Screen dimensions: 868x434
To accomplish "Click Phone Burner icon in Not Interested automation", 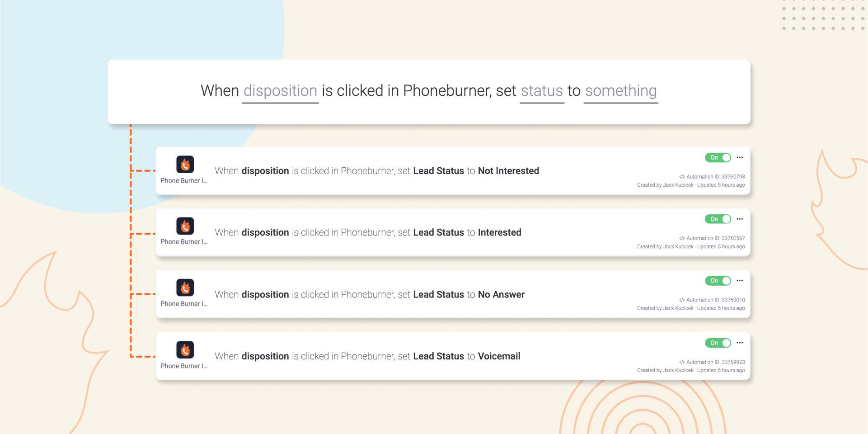I will tap(185, 165).
